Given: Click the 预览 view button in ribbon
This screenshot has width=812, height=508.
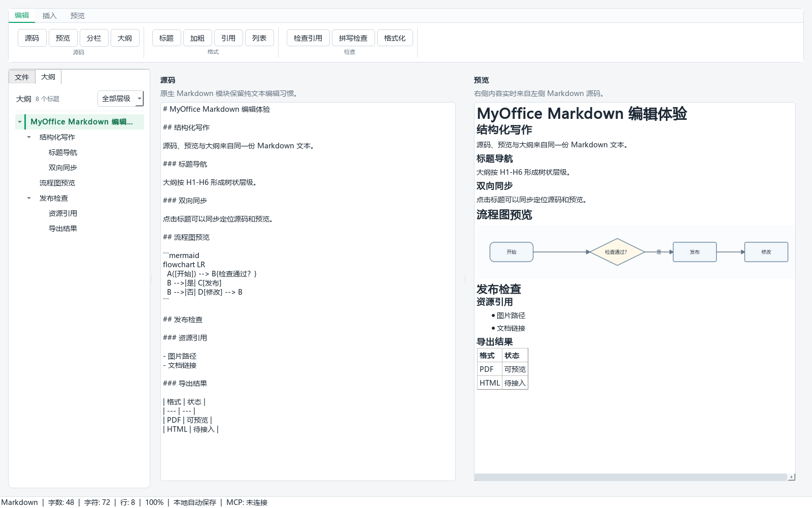Looking at the screenshot, I should pos(63,38).
